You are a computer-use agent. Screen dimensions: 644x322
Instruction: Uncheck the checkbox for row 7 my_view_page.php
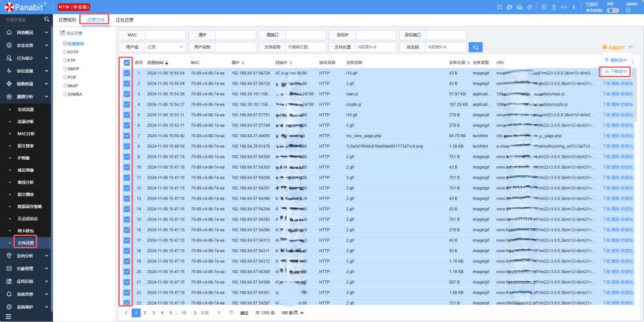[x=127, y=135]
